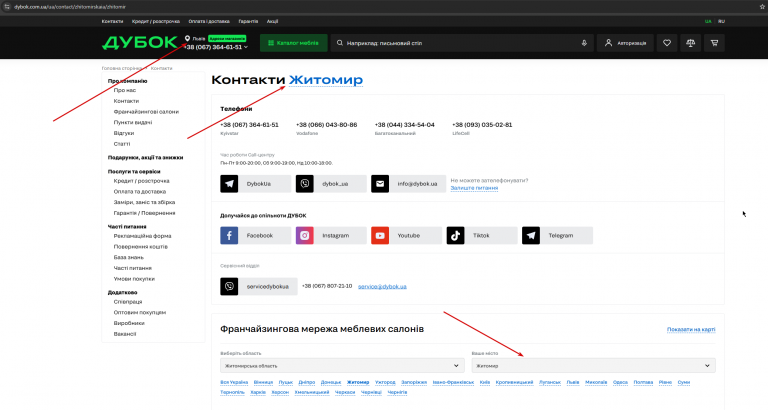Click the Viber dybok_ua icon
Viewport: 768px width, 410px height.
tap(305, 184)
